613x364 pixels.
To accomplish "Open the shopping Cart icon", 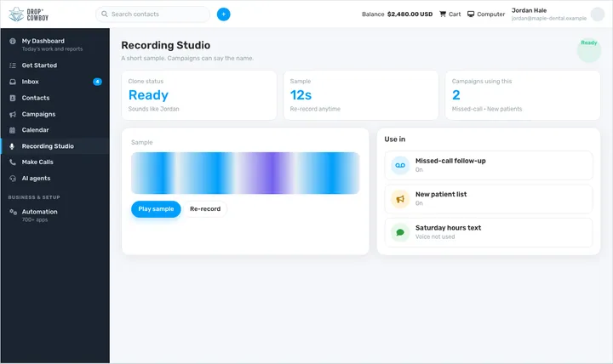I will click(443, 14).
